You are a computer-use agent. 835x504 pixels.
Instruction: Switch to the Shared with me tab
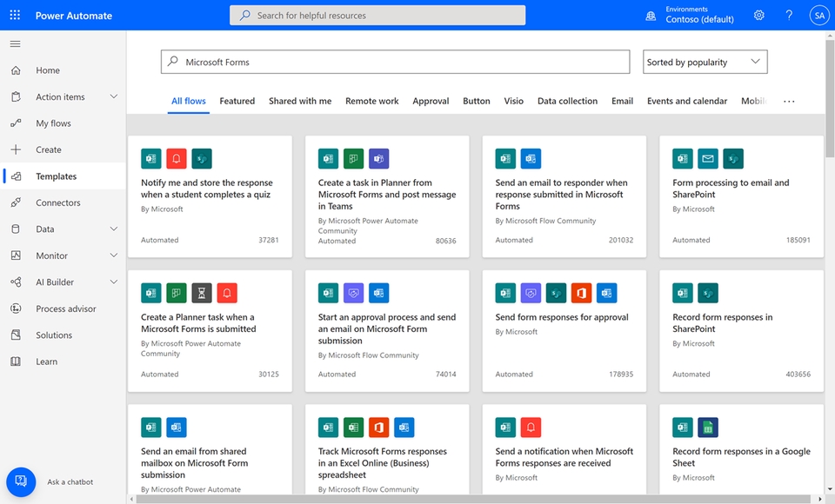300,101
